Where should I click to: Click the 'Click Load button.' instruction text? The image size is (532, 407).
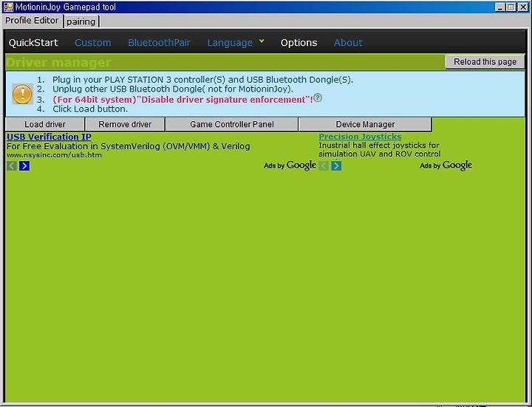pos(90,109)
